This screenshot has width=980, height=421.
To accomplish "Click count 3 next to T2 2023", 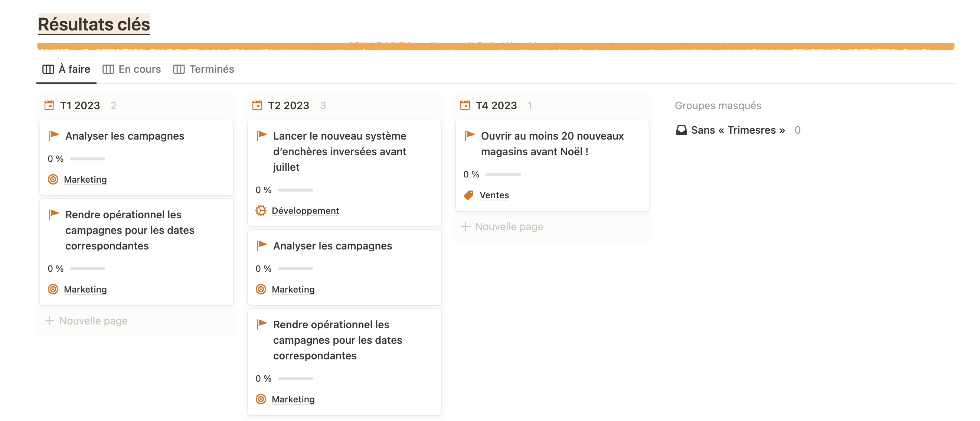I will [x=323, y=105].
